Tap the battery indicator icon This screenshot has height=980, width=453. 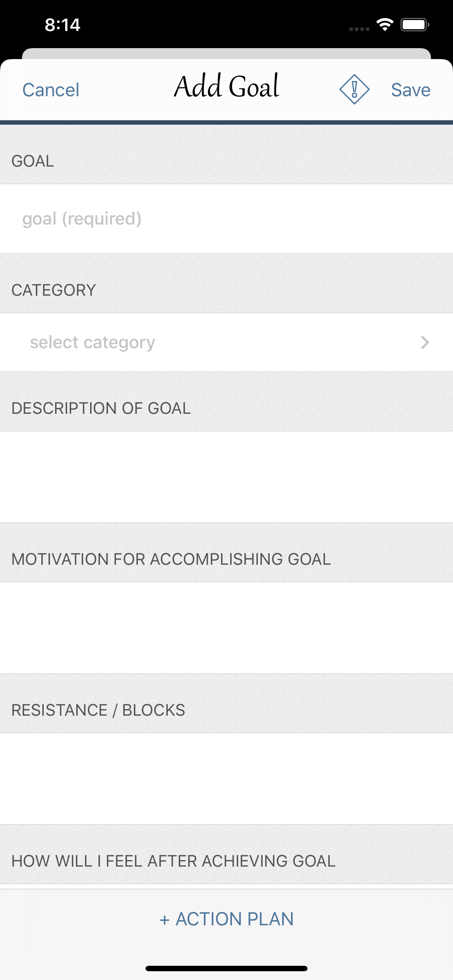tap(415, 25)
